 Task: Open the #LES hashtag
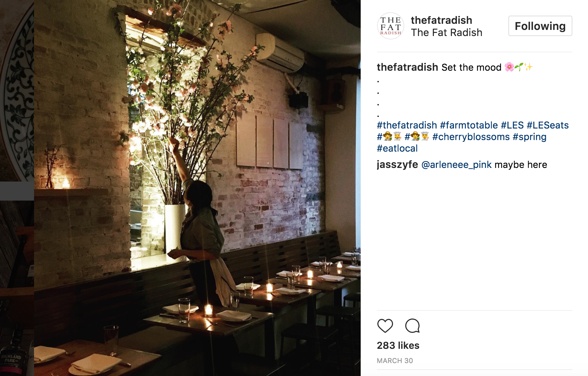coord(512,125)
